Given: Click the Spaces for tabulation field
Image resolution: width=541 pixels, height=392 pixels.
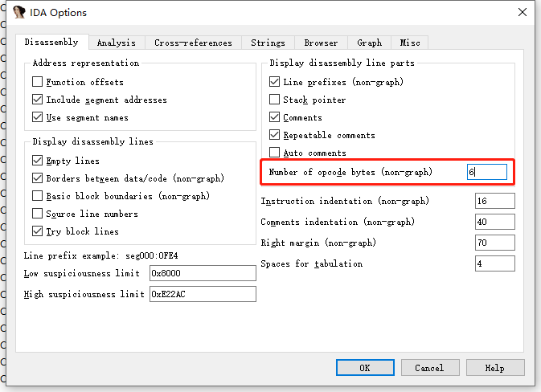Looking at the screenshot, I should 494,263.
